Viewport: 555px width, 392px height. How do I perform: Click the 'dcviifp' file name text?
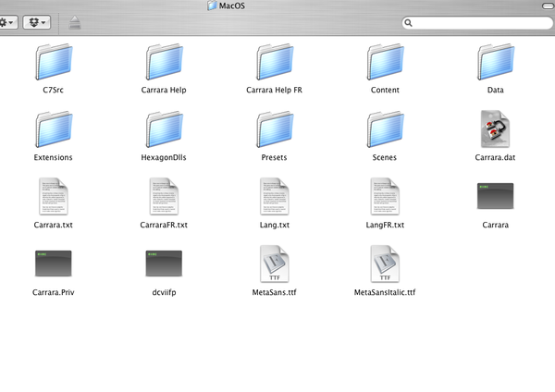164,292
